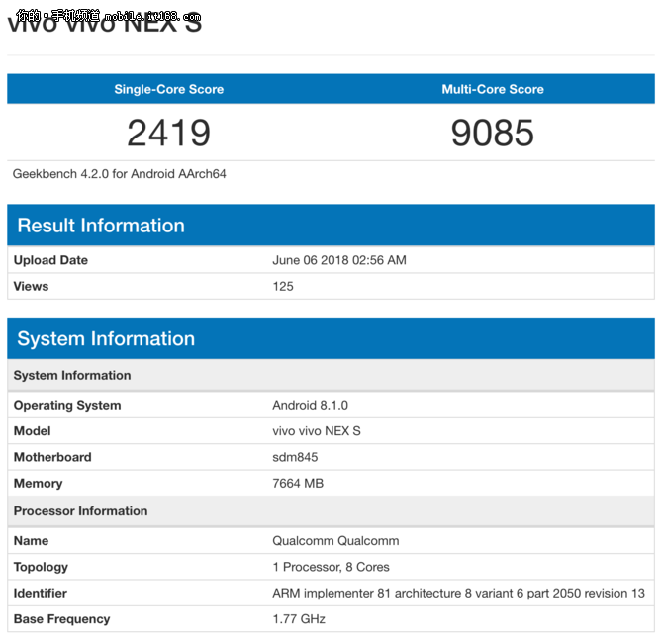
Task: Click the Geekbench 4.2.0 for Android text
Action: coord(120,174)
